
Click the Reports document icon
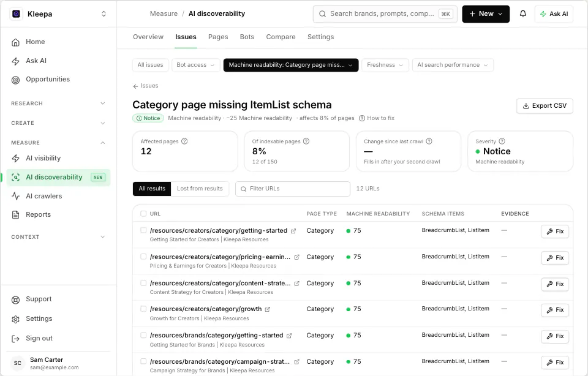point(15,215)
